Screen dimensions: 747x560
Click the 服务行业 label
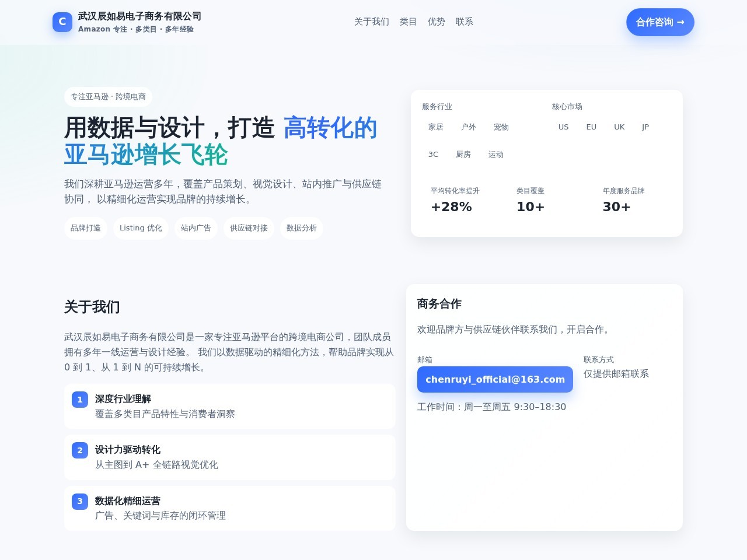point(437,107)
